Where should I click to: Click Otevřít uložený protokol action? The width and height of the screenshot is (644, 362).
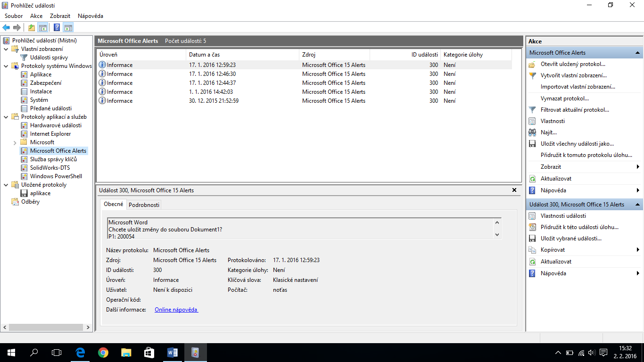click(x=573, y=64)
